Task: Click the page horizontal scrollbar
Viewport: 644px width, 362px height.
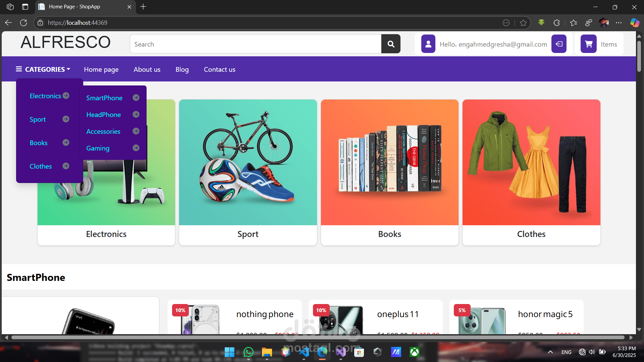Action: [318, 338]
